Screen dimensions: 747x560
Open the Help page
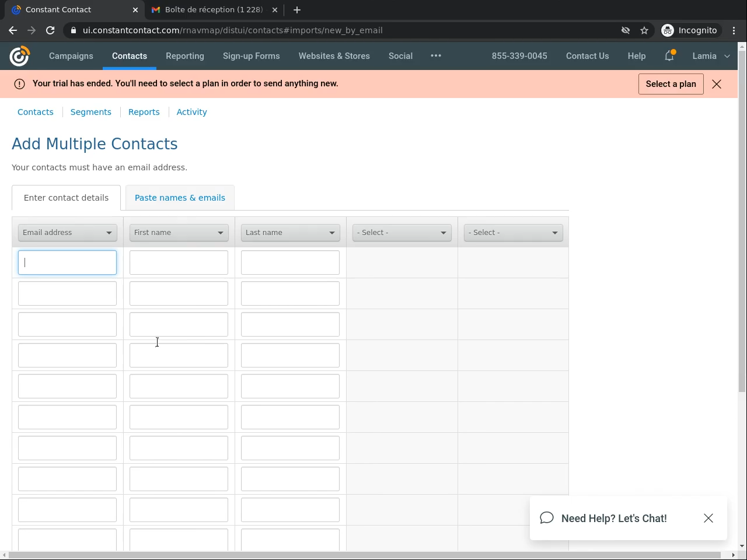coord(637,56)
